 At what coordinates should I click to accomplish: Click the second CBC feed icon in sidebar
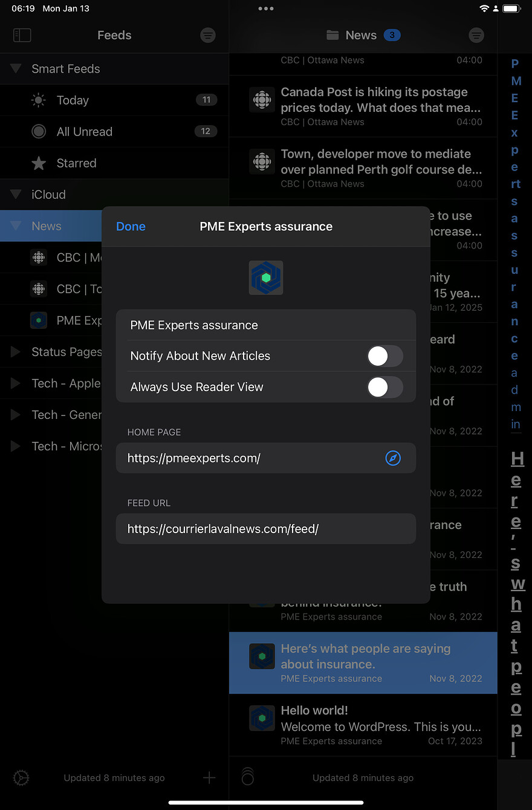[x=39, y=289]
